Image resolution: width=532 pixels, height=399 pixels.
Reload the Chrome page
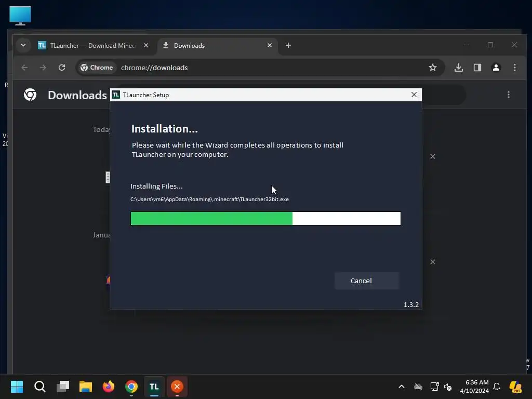click(x=62, y=68)
